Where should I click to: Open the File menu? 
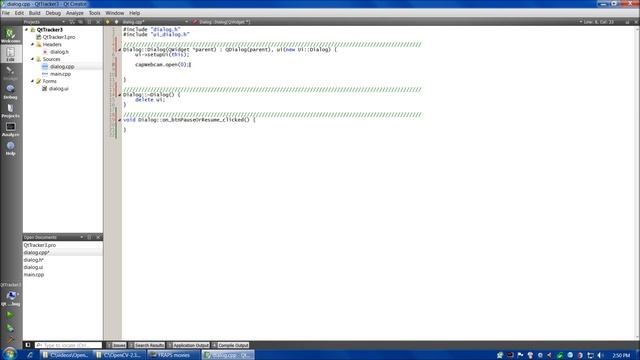pyautogui.click(x=6, y=13)
